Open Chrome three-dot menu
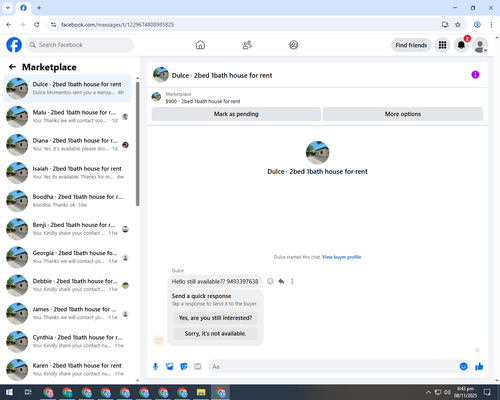500x400 pixels. (491, 24)
